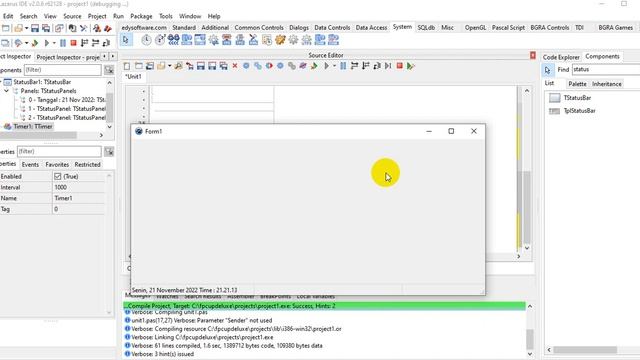
Task: Click the Components filter input field
Action: tap(62, 70)
